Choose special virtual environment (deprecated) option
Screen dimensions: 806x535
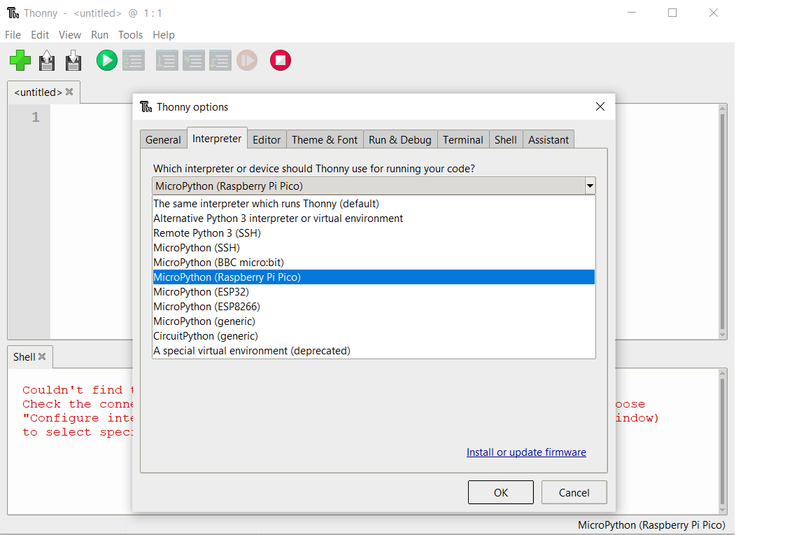click(x=374, y=350)
